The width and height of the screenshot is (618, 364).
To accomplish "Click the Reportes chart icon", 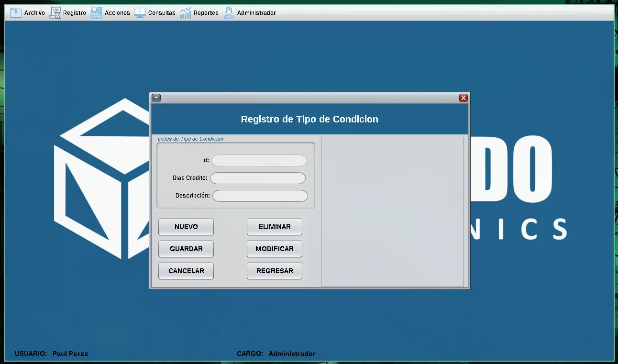I will (x=186, y=13).
